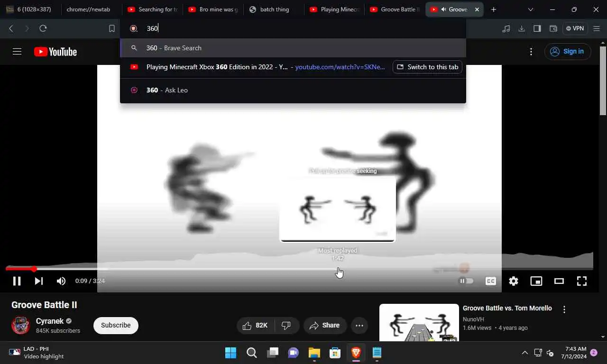Open a new browser tab
Viewport: 607px width, 364px height.
pyautogui.click(x=494, y=9)
